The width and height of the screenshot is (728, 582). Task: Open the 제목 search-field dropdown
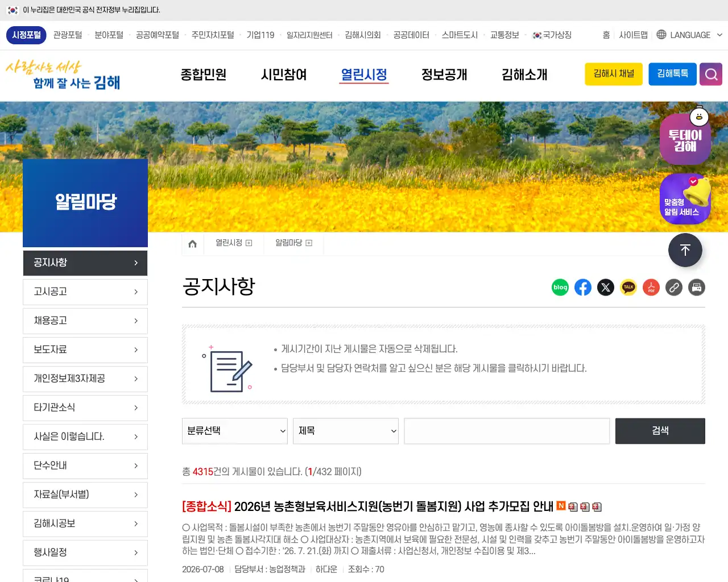[346, 431]
